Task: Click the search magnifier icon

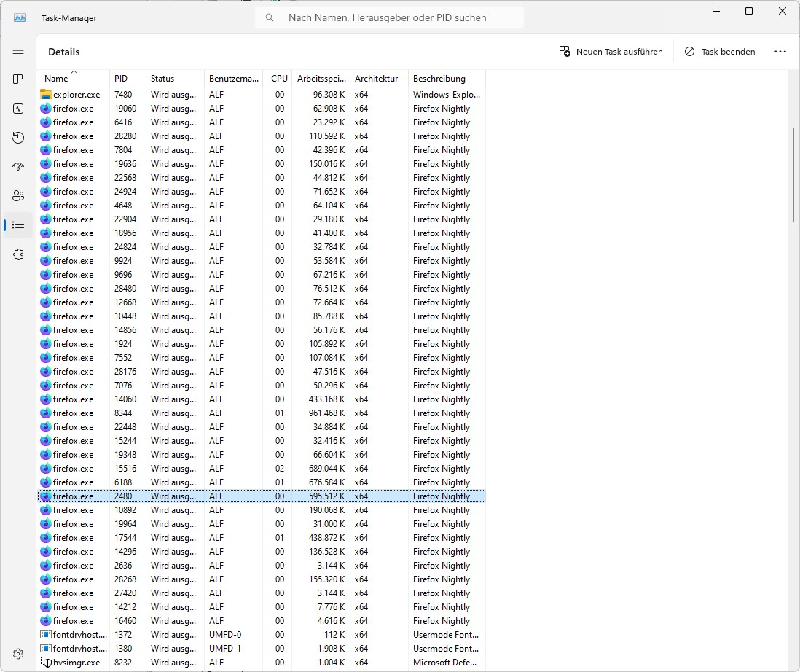Action: coord(270,18)
